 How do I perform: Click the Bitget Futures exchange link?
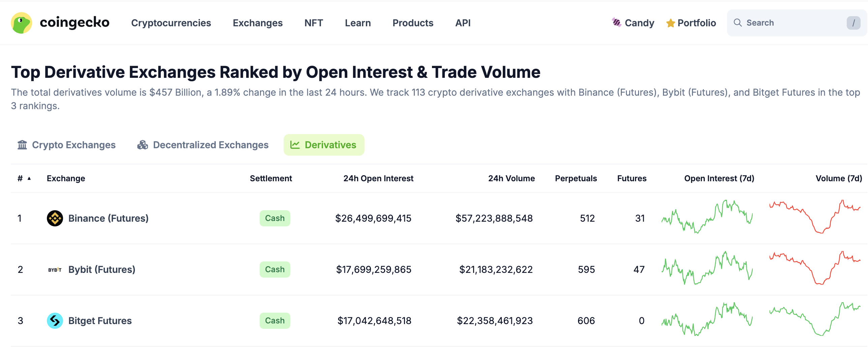coord(100,320)
